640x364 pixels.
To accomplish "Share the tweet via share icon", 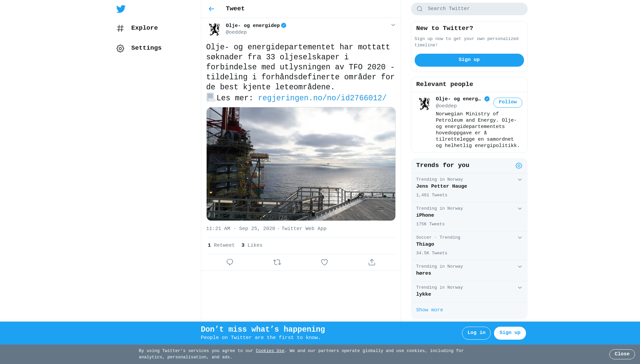I will (372, 262).
